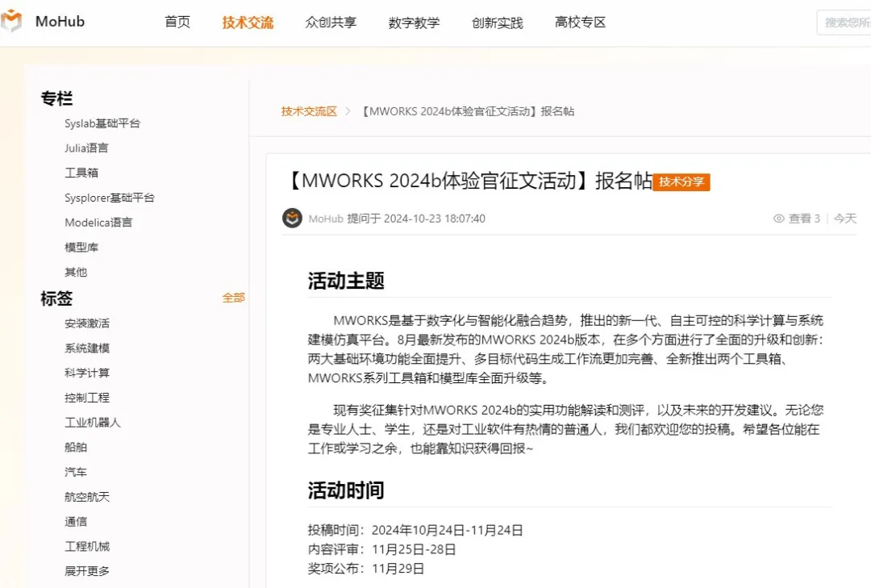Select Syslab基础平台 in the 专栏 sidebar
This screenshot has width=871, height=588.
[103, 123]
